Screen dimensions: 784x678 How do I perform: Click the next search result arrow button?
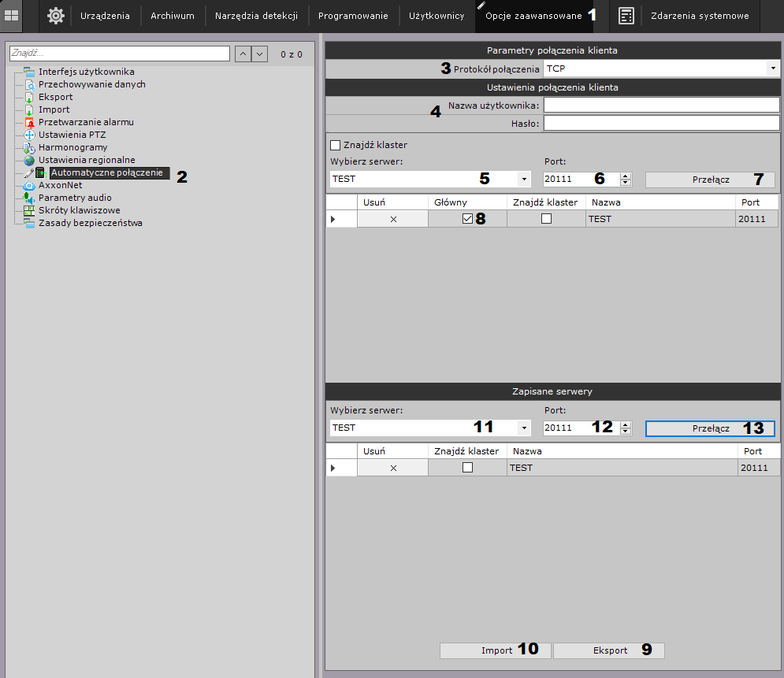[x=260, y=54]
